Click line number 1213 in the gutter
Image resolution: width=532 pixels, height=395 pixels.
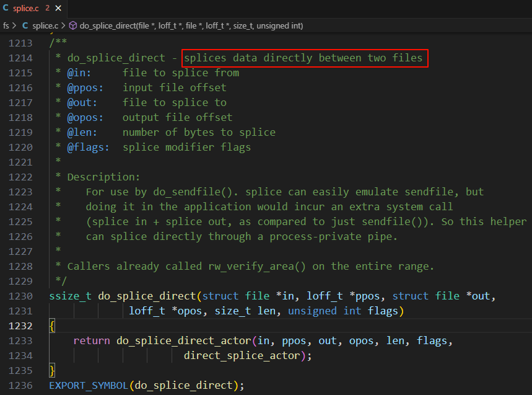pyautogui.click(x=20, y=43)
